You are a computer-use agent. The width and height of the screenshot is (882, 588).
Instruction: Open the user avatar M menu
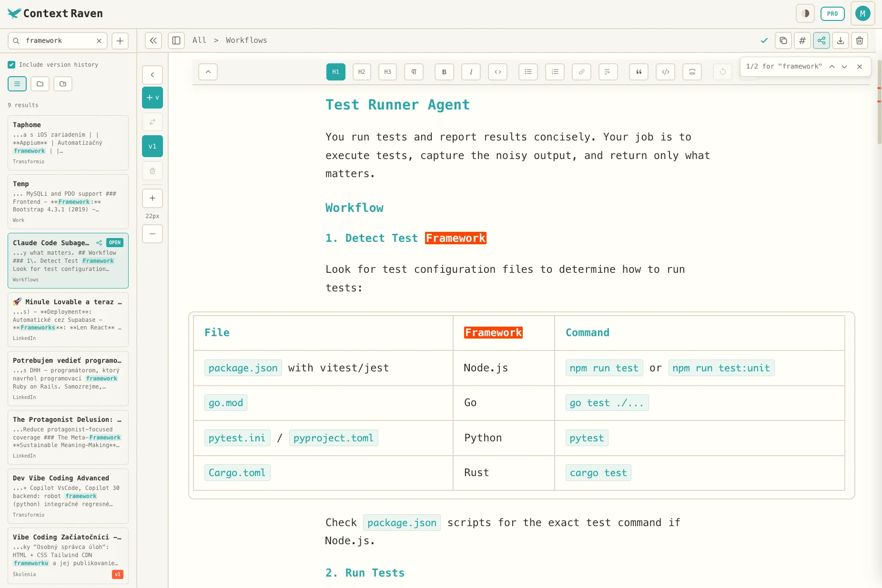click(x=862, y=13)
